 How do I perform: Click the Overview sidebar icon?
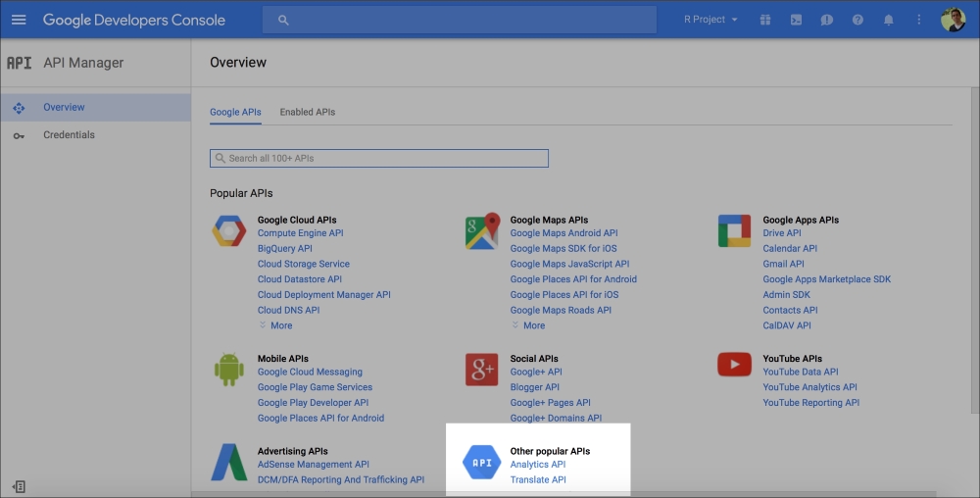(x=19, y=108)
